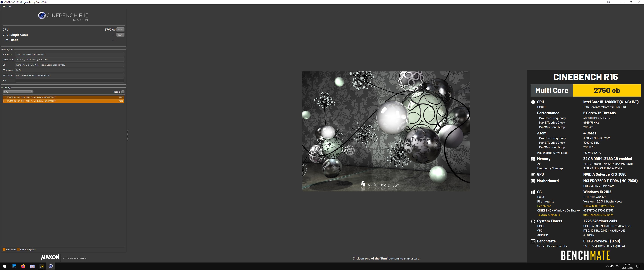Click the CINEBENCH Windows 64 Bit.exe hash

598,211
